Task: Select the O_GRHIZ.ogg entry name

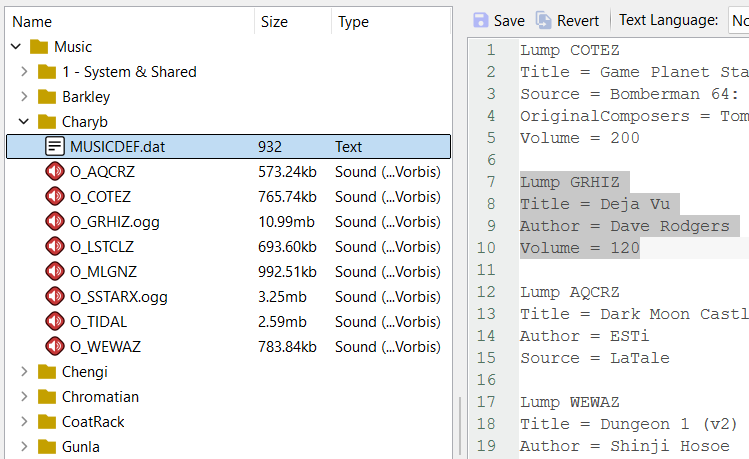Action: [x=115, y=222]
